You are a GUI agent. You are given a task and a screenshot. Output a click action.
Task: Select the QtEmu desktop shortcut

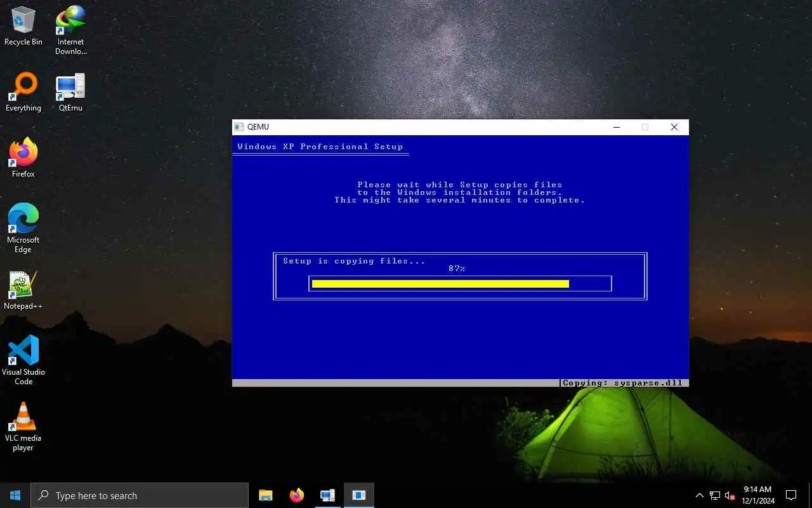click(70, 93)
